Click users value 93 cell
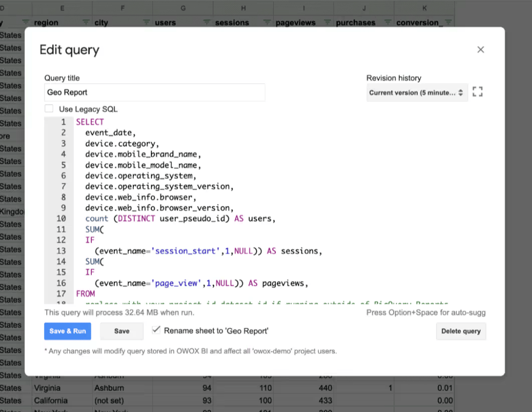 click(183, 401)
